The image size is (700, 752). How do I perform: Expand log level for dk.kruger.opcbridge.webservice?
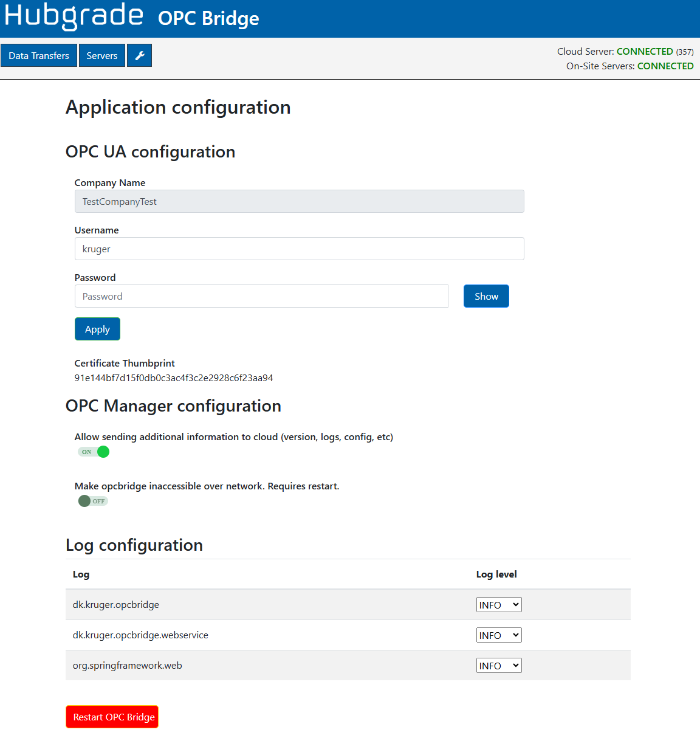(x=498, y=635)
